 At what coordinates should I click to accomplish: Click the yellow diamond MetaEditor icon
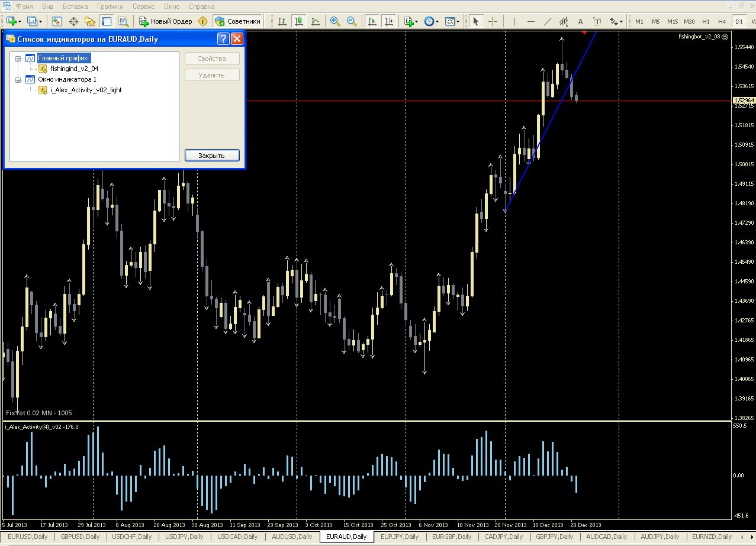[203, 21]
